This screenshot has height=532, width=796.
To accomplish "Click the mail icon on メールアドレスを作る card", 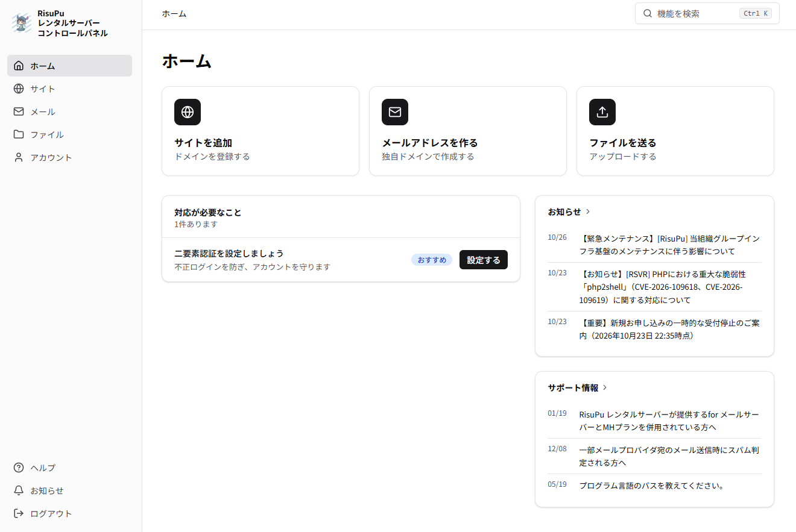I will pyautogui.click(x=395, y=112).
